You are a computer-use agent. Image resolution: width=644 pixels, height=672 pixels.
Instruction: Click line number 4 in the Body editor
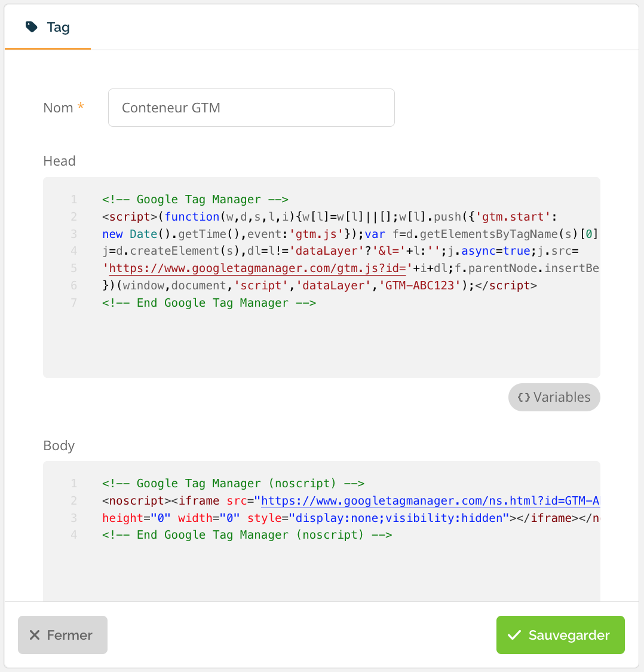pos(74,535)
